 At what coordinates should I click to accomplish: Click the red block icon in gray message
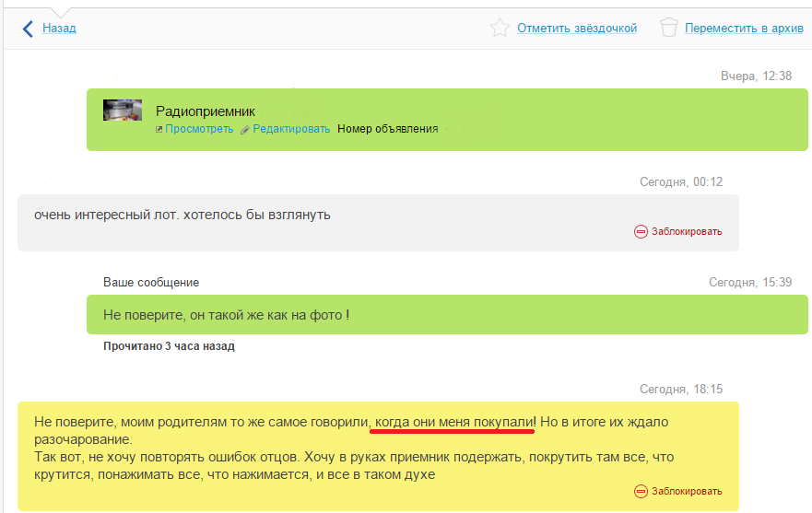point(641,232)
